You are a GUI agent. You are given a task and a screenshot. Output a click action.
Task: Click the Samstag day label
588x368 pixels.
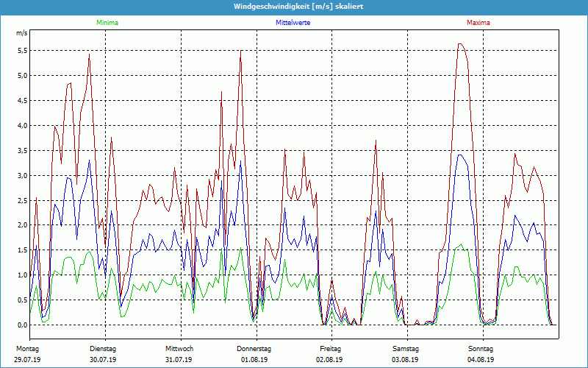(406, 349)
